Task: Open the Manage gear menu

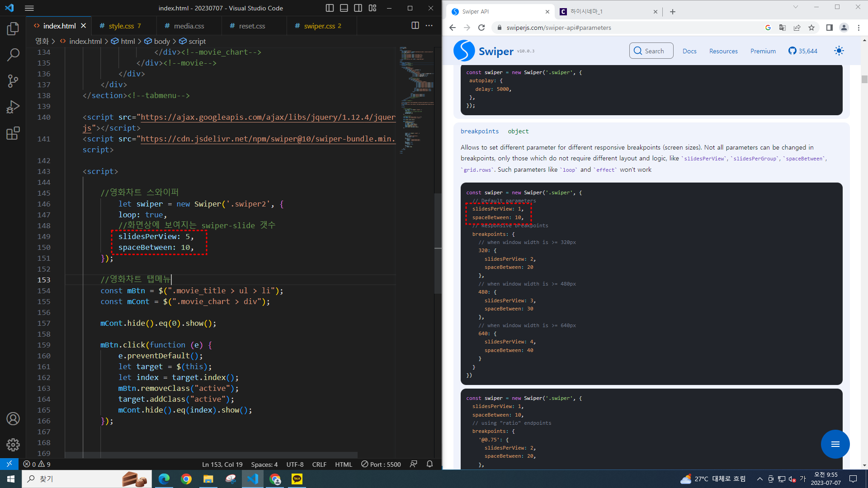Action: click(x=13, y=445)
